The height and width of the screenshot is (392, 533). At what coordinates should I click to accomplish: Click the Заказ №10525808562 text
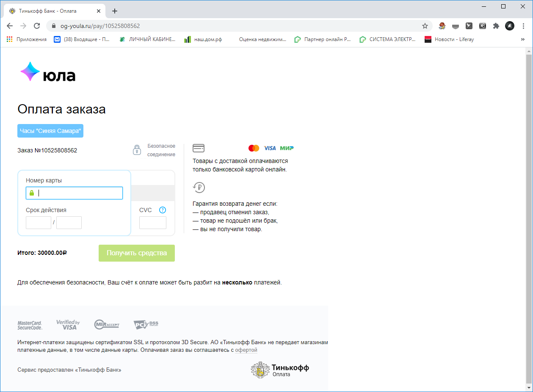click(47, 150)
